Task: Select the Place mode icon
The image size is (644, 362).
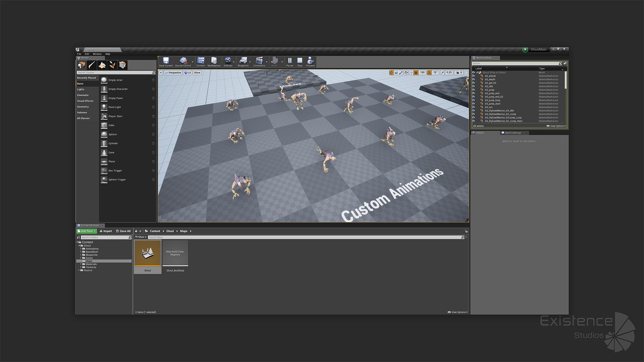Action: click(x=82, y=65)
